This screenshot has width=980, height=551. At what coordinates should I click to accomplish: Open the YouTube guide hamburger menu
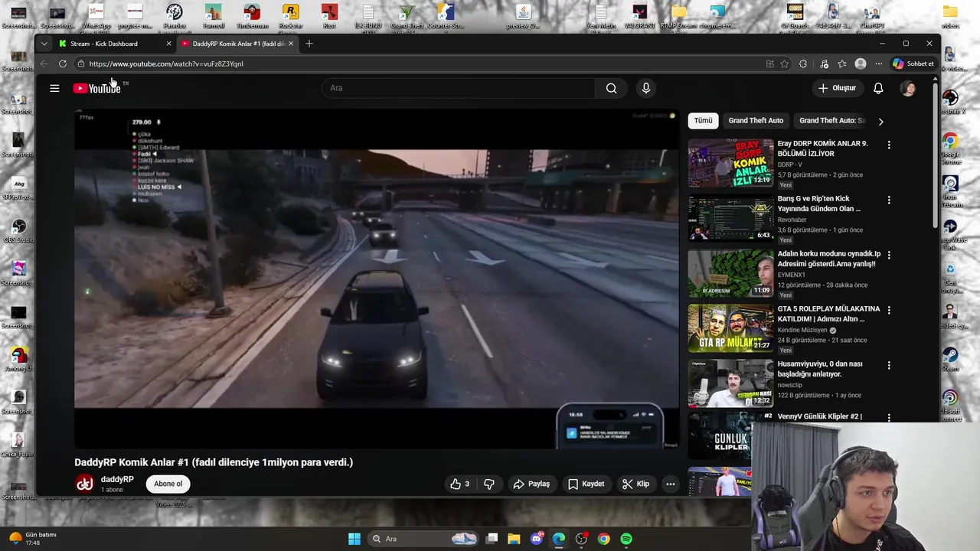54,88
